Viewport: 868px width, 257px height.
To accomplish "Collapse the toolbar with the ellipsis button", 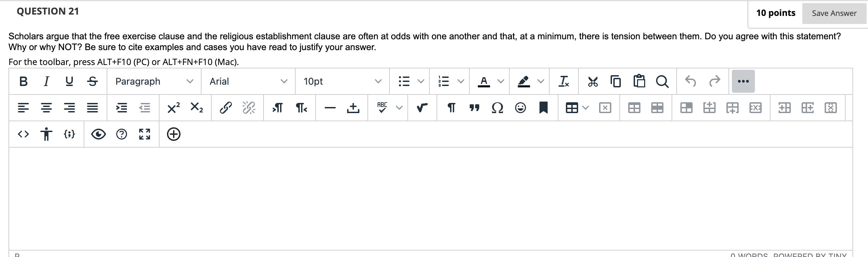I will click(x=743, y=81).
